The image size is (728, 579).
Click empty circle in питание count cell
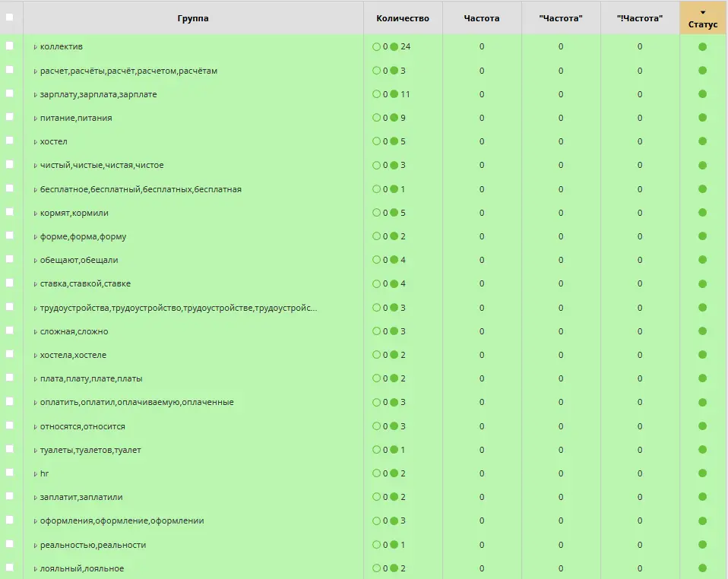(x=376, y=118)
